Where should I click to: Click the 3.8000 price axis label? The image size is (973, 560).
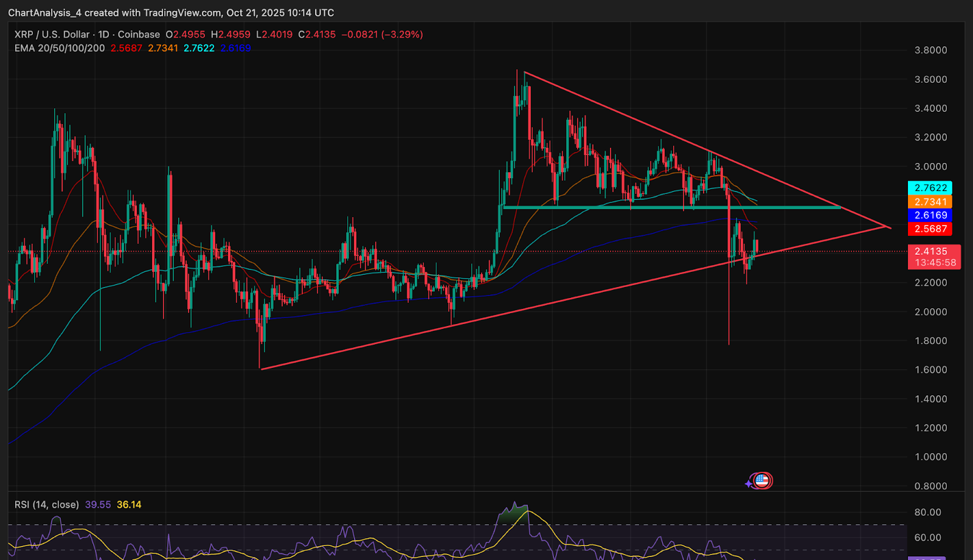point(930,50)
